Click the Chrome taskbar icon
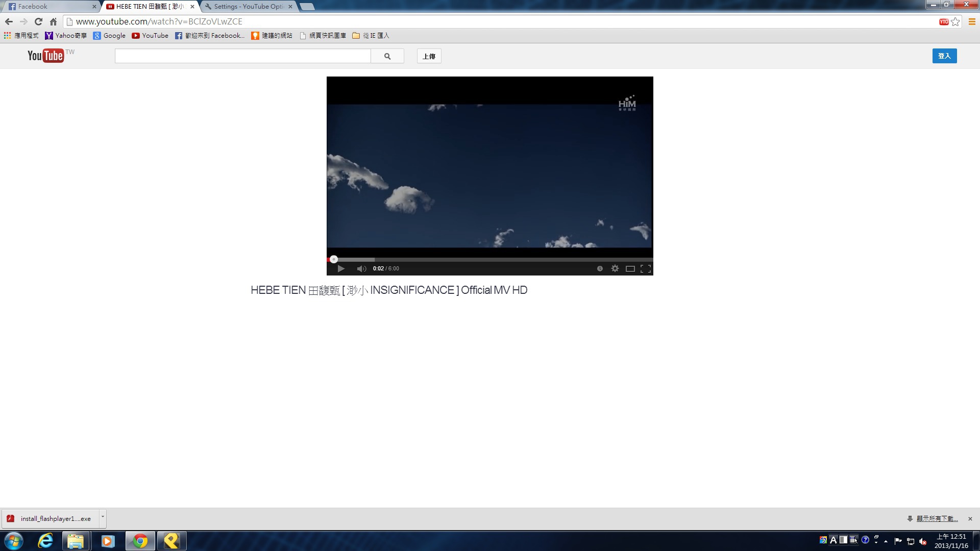The image size is (980, 551). point(140,541)
